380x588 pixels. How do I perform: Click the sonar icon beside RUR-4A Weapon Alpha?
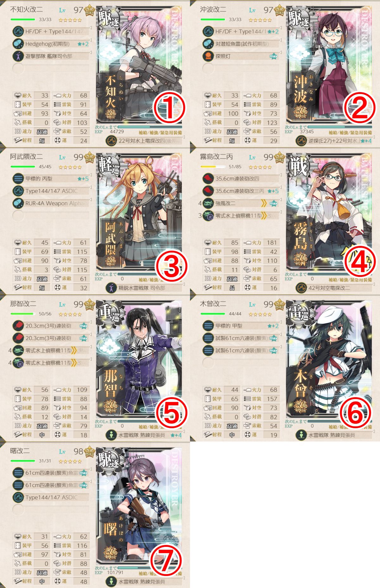coord(18,203)
